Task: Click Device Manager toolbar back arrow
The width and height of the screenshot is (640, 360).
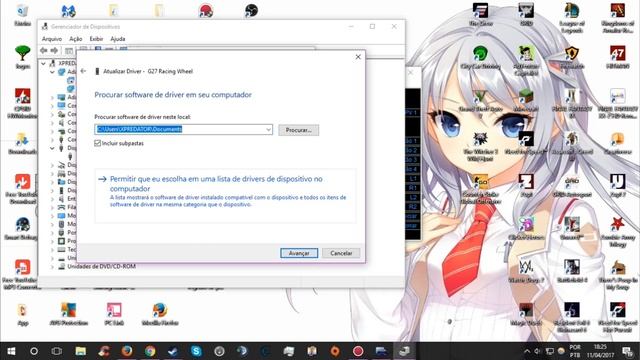Action: click(x=44, y=51)
